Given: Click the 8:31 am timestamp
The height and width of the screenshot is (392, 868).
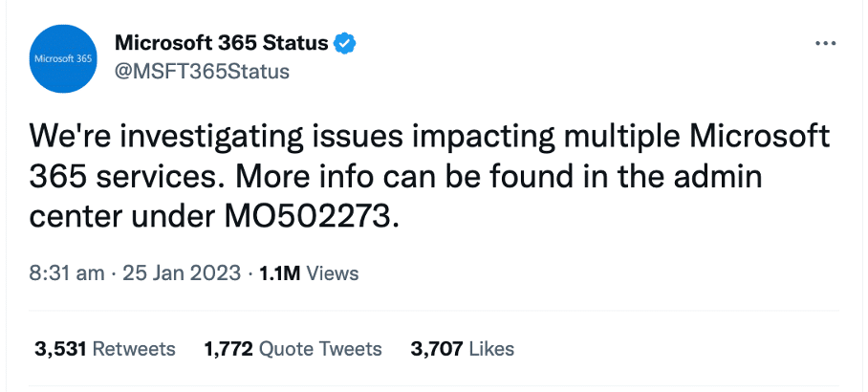Looking at the screenshot, I should tap(66, 272).
